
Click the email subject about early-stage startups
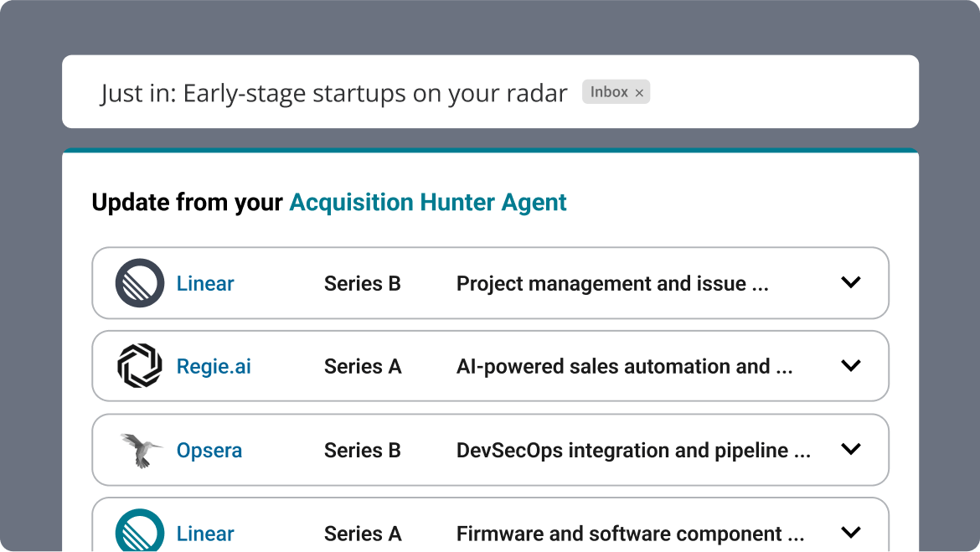333,93
